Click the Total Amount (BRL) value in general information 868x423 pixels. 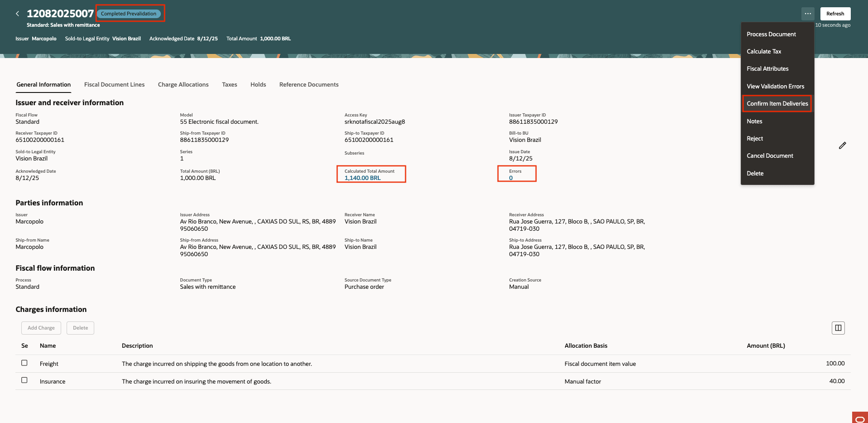(198, 178)
